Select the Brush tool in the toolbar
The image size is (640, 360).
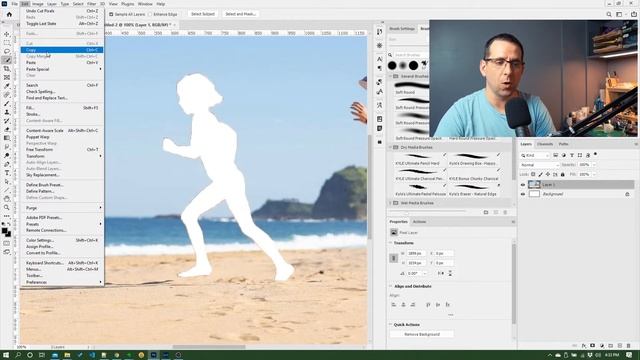pos(7,104)
